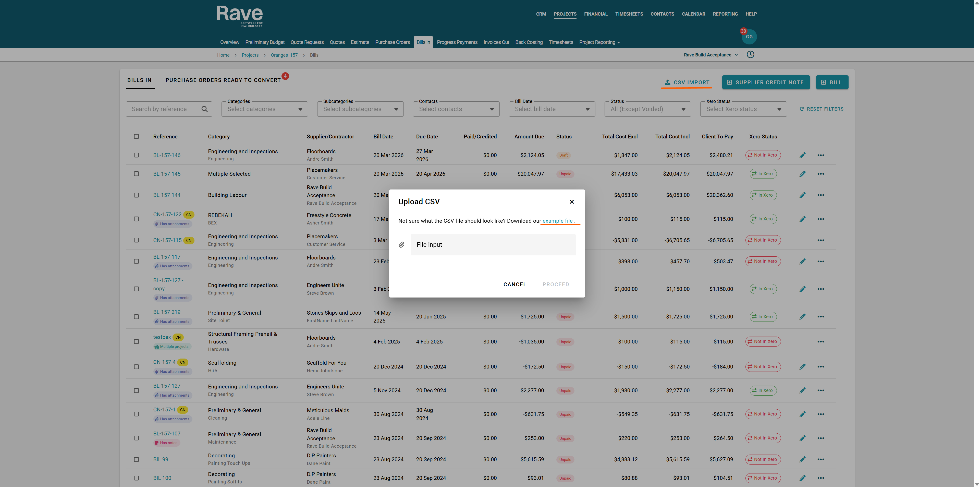Expand Rave Build Acceptance company selector
Image resolution: width=980 pixels, height=487 pixels.
click(x=710, y=55)
